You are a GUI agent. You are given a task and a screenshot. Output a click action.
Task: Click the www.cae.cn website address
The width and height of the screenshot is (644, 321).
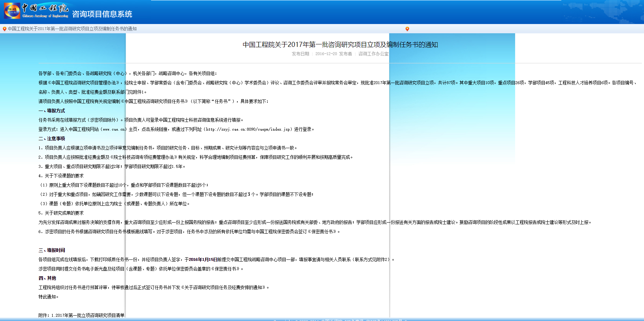pos(114,130)
